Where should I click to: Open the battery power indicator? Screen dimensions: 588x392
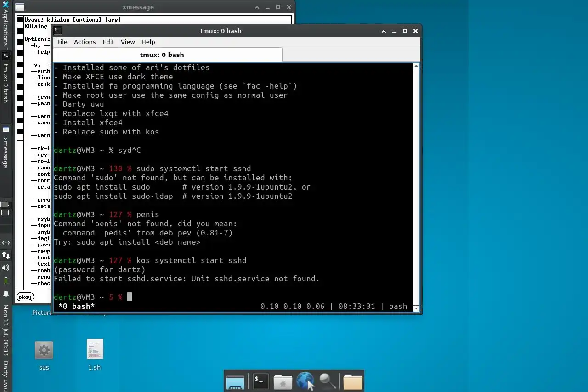[6, 280]
